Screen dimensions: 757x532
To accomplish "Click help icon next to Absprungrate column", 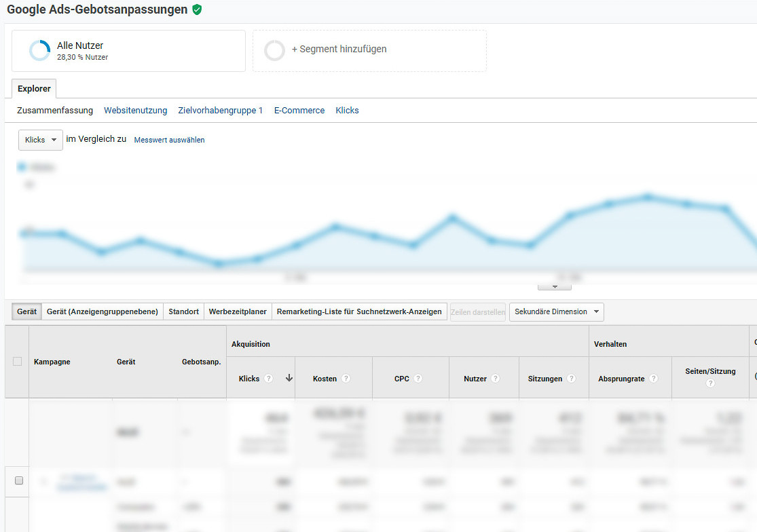I will (x=654, y=379).
